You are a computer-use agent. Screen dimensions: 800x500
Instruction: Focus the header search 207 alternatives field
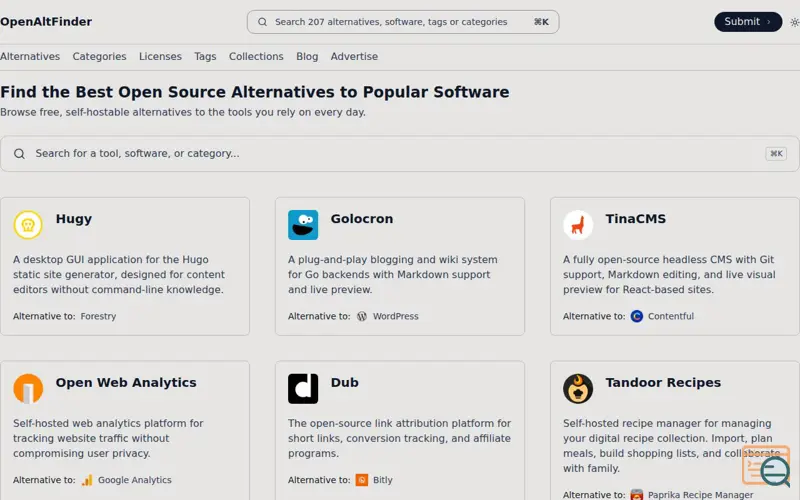click(x=403, y=22)
